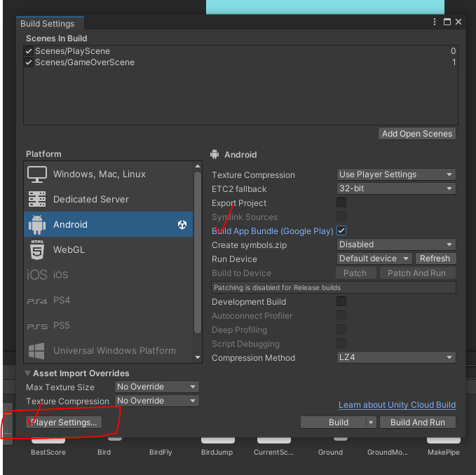Viewport: 476px width, 475px height.
Task: Open the Compression Method dropdown
Action: (396, 357)
